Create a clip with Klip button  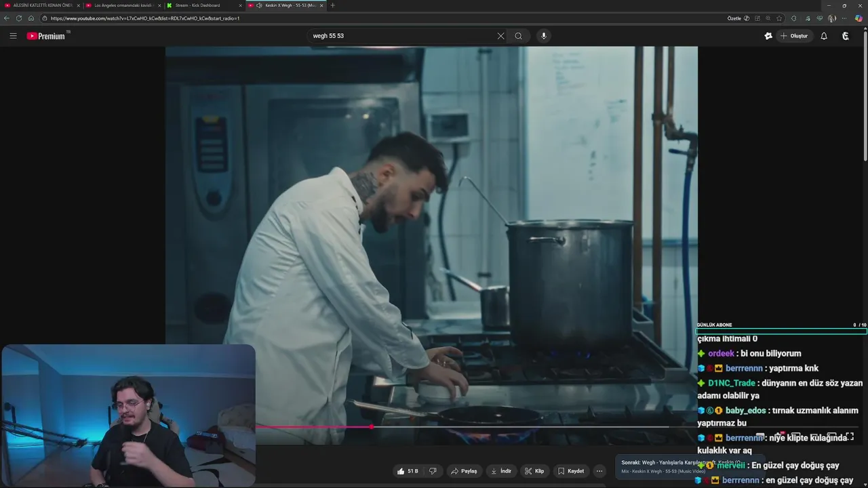pos(534,471)
